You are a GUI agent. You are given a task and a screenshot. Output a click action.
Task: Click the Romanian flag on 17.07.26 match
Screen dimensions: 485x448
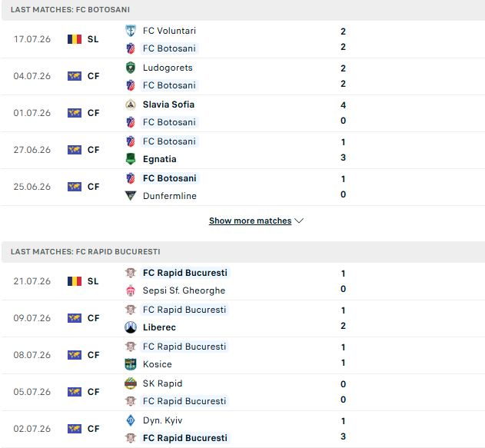(75, 39)
